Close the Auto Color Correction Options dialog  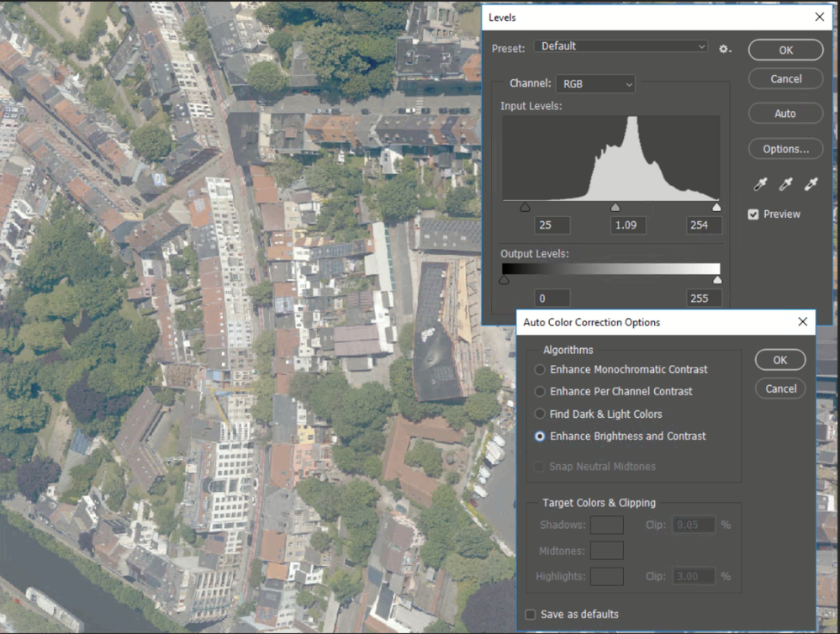[x=802, y=322]
